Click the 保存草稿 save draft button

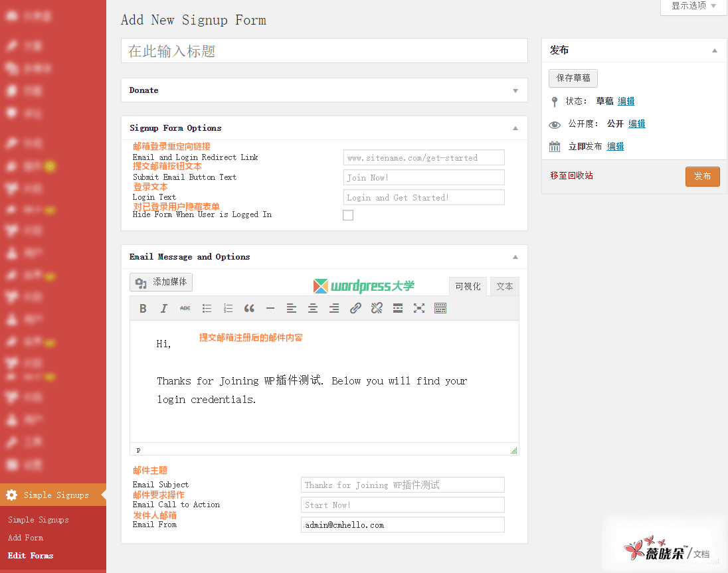573,78
